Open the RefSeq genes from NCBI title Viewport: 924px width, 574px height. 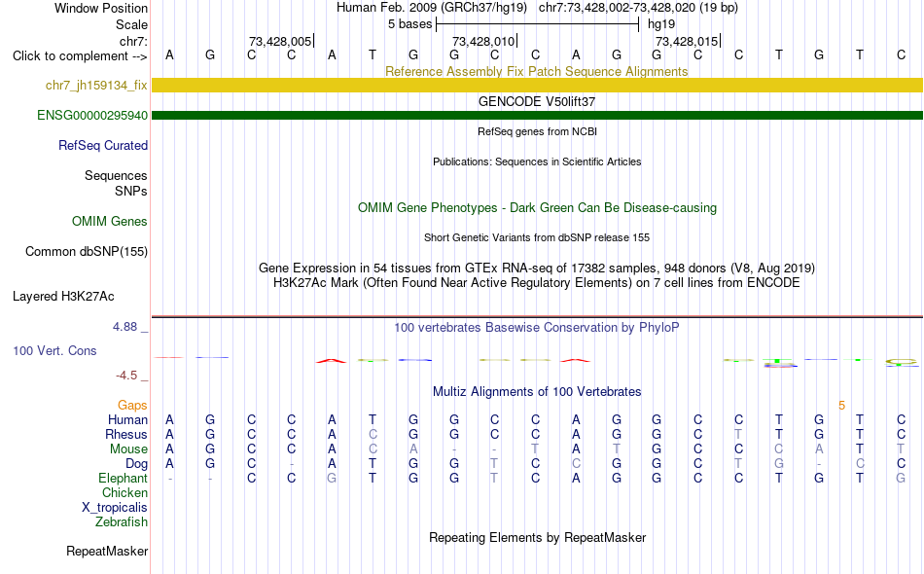(537, 131)
